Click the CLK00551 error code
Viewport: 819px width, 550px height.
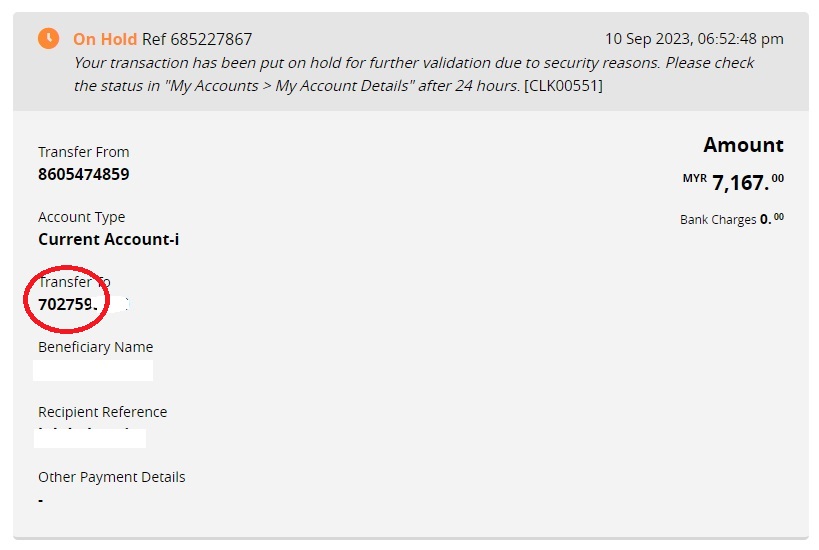pos(563,86)
